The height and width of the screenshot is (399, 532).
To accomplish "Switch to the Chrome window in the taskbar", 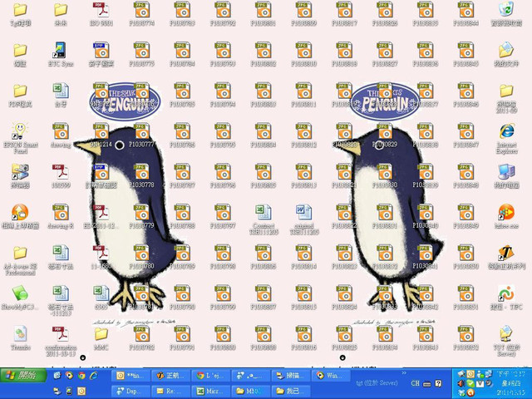I will pos(210,376).
